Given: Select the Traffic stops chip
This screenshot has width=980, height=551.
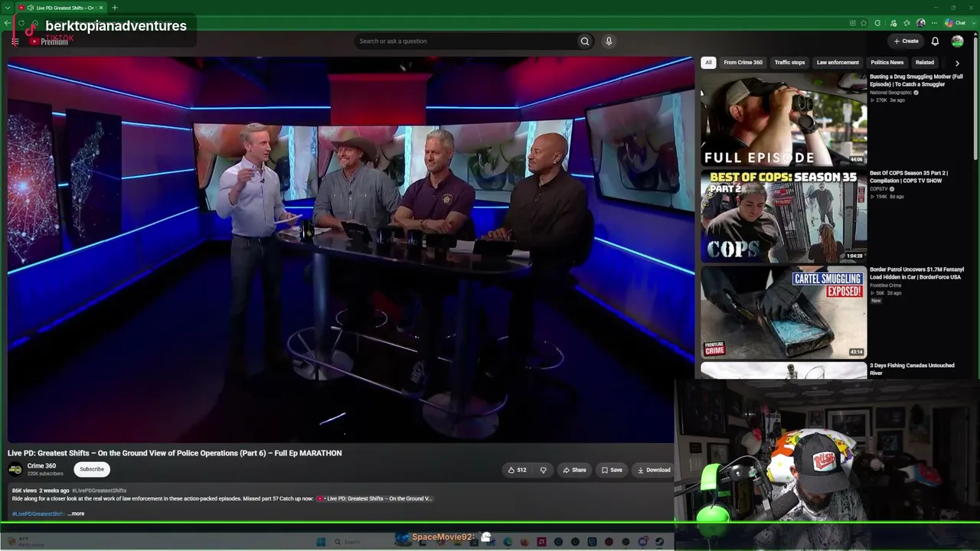Looking at the screenshot, I should (789, 63).
